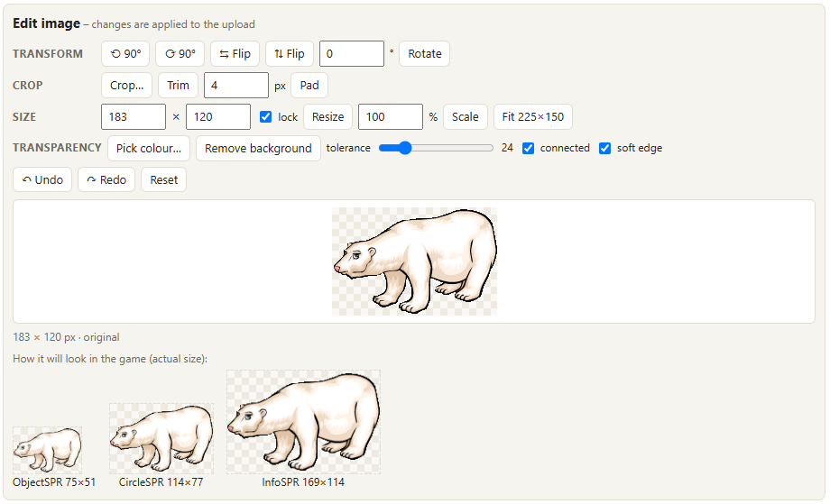Click the Pad button
The width and height of the screenshot is (830, 504).
(309, 85)
